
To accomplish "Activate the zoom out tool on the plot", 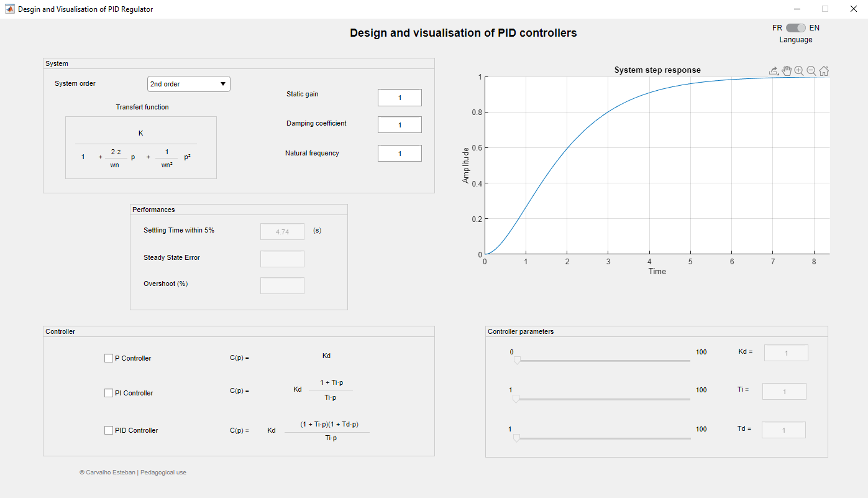I will pos(811,71).
